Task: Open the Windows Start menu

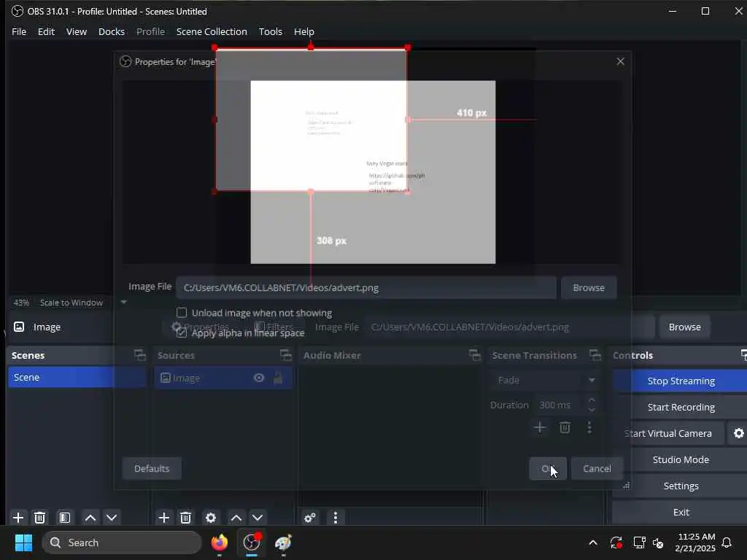Action: (23, 542)
